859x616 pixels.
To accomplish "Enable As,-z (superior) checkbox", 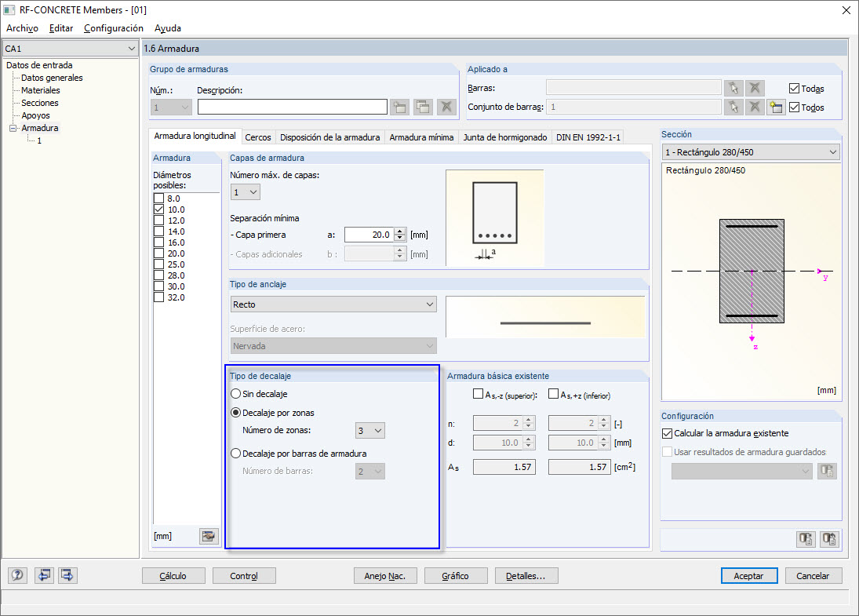I will point(479,394).
